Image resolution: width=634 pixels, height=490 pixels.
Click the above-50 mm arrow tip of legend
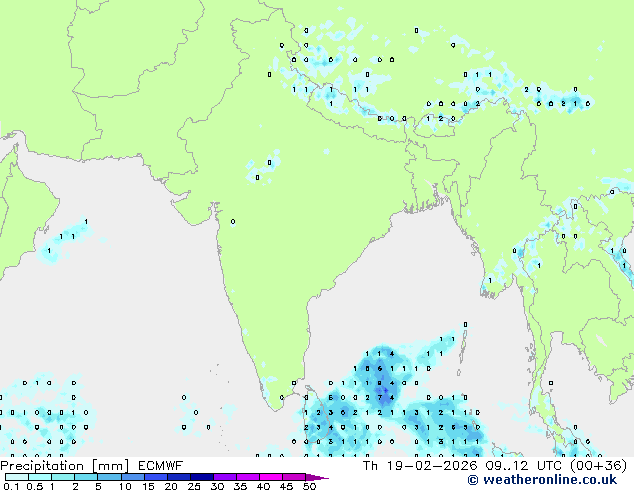coord(317,478)
